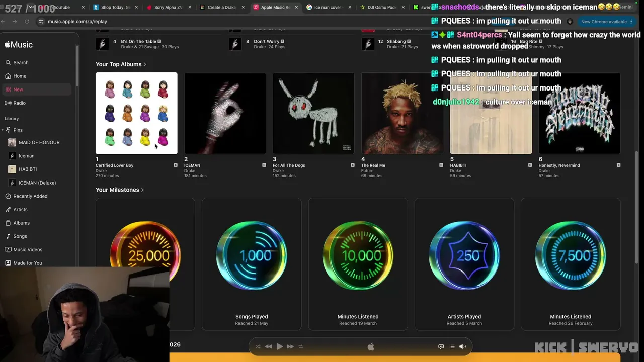Skip to next track in playback bar
644x362 pixels.
(x=290, y=346)
